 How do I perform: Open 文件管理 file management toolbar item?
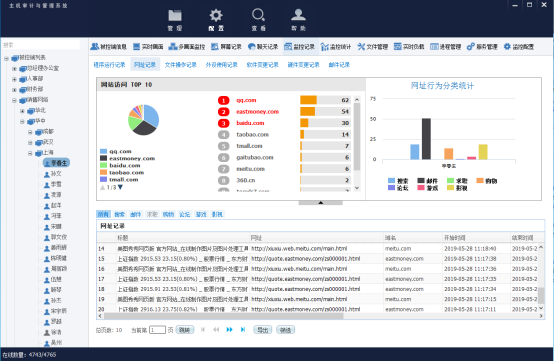(372, 47)
